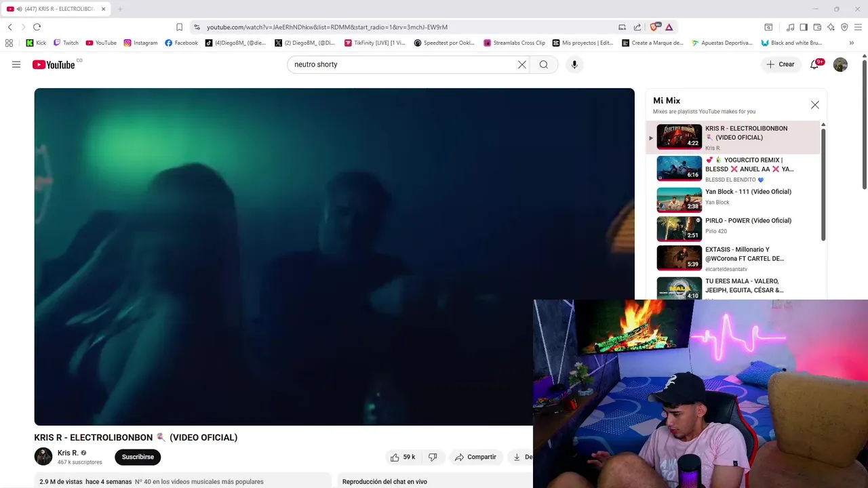Open the Leo AI sparkle icon
This screenshot has height=488, width=868.
point(831,27)
